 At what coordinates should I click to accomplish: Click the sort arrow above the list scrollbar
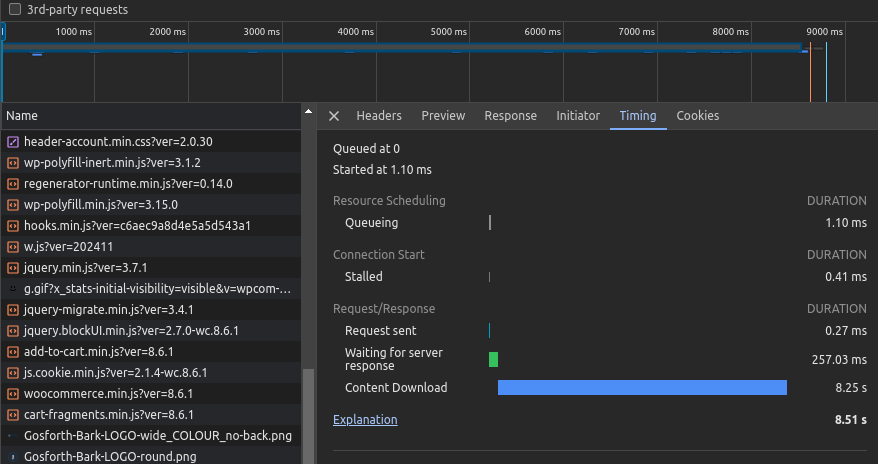tap(308, 111)
